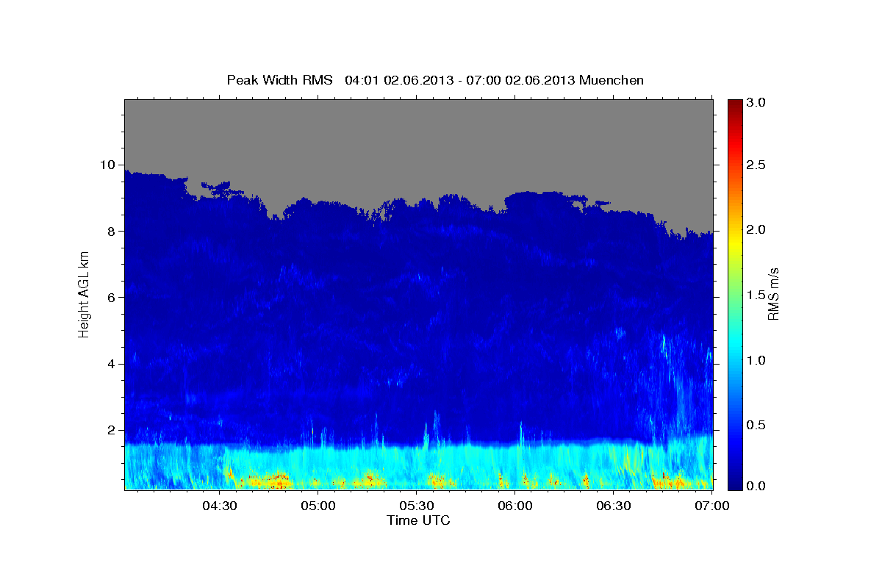Click the 'Time UTC' axis label
The image size is (882, 588).
click(x=418, y=520)
